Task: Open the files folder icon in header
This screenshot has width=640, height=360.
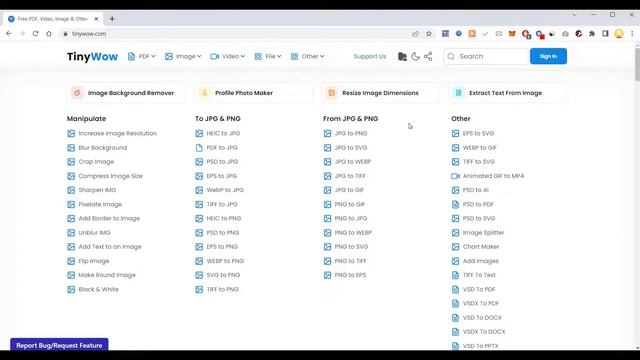Action: pos(402,56)
